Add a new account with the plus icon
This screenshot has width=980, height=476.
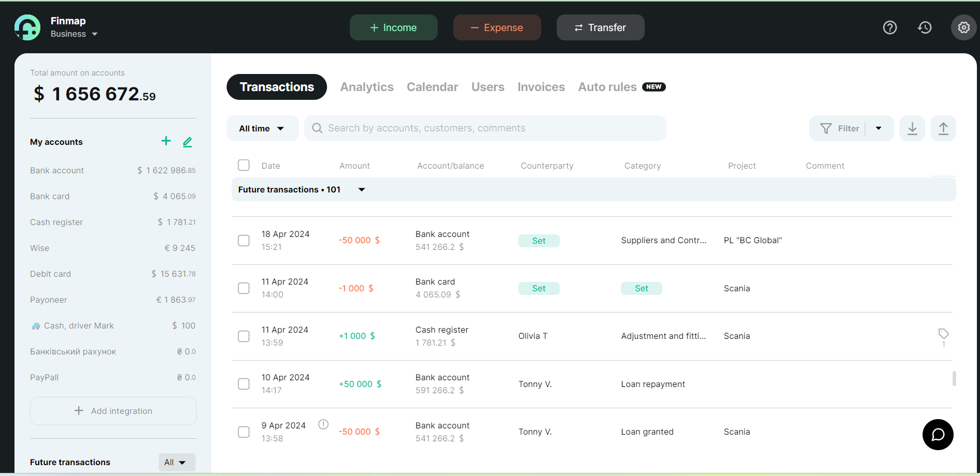point(166,141)
